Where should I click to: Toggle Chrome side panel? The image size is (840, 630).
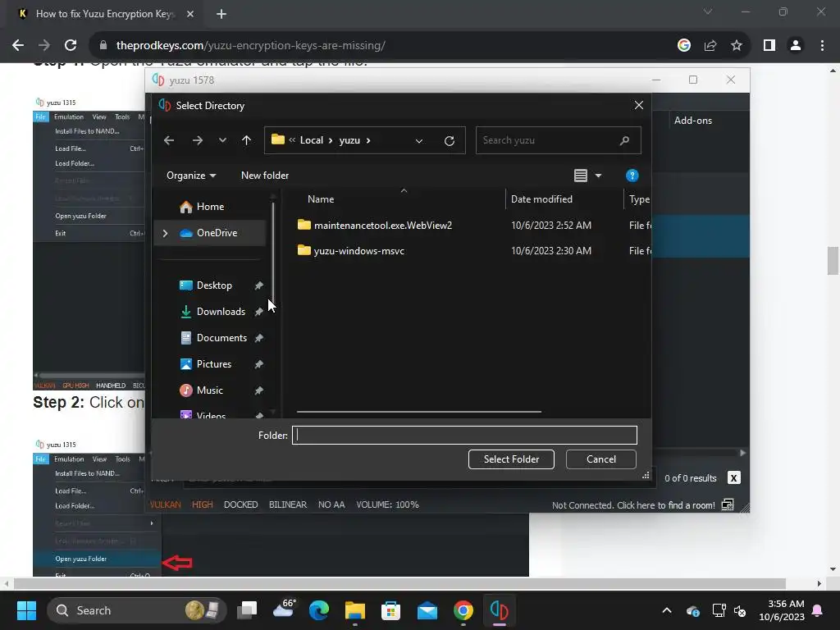point(769,46)
